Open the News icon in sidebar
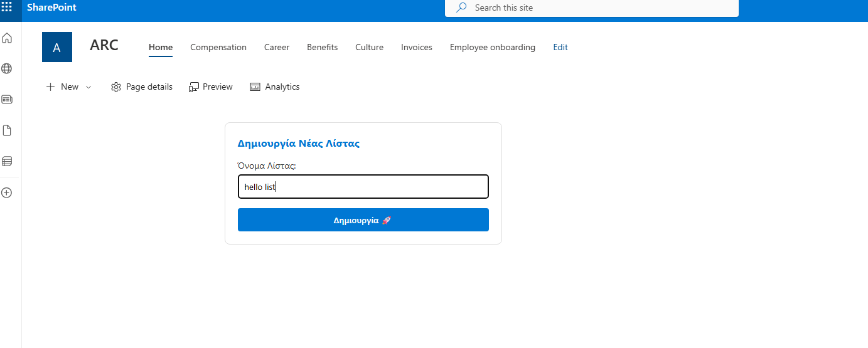 point(7,99)
